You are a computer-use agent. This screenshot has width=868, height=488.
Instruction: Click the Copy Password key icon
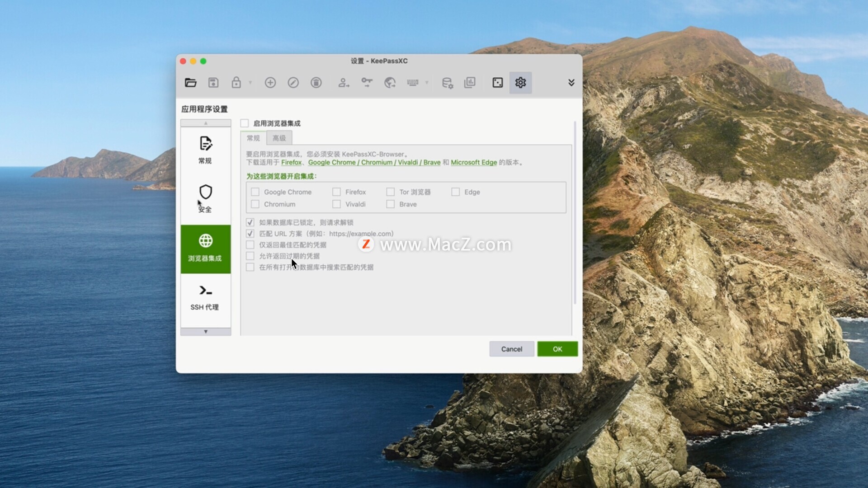click(x=367, y=83)
